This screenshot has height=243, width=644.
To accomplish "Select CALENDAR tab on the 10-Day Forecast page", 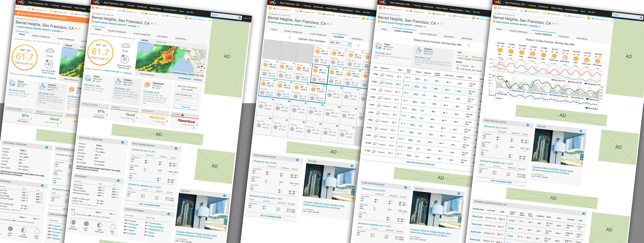I will tap(563, 37).
